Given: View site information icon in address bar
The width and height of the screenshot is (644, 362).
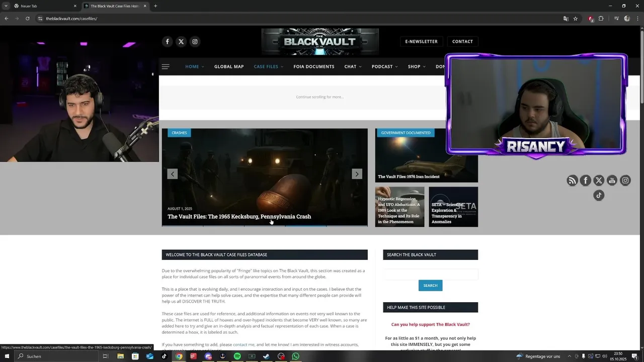Looking at the screenshot, I should click(x=40, y=19).
